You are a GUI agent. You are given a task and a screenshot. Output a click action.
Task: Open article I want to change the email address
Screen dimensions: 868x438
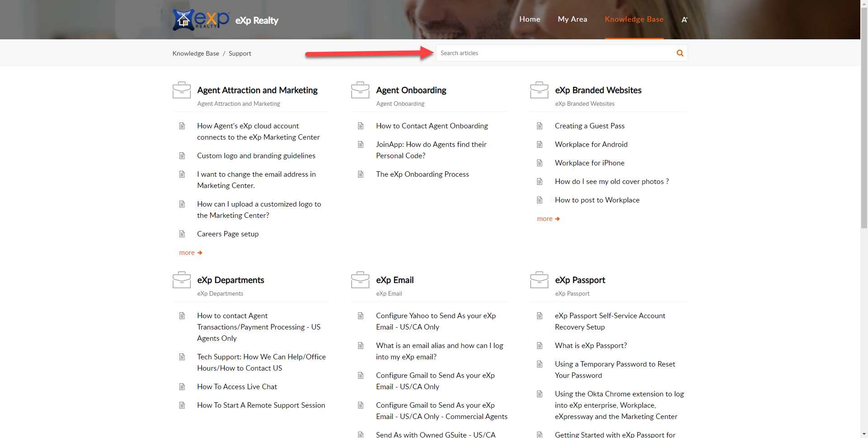(256, 180)
